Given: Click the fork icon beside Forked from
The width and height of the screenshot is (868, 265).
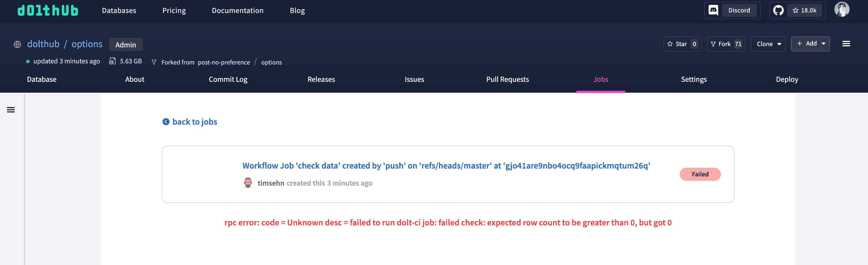Looking at the screenshot, I should [154, 62].
